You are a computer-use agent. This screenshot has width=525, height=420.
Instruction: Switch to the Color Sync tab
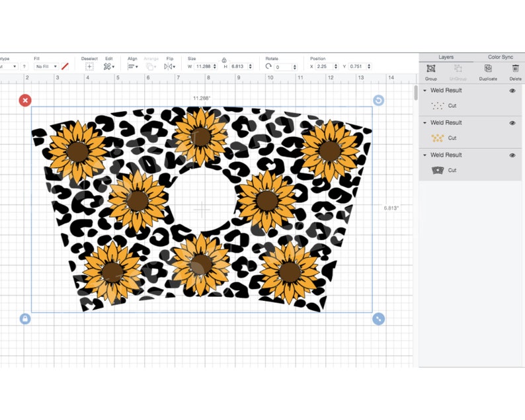point(501,58)
